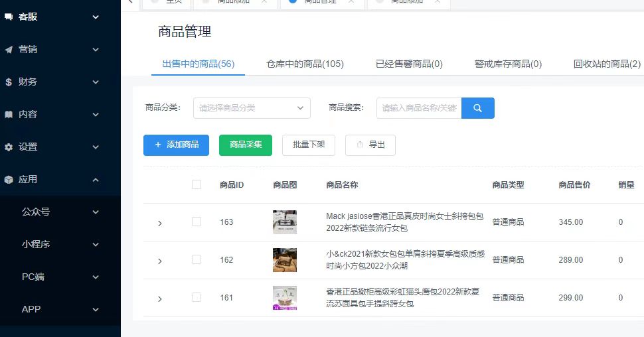Viewport: 644px width, 337px height.
Task: Click the 客服 chat bubble icon
Action: click(x=9, y=17)
